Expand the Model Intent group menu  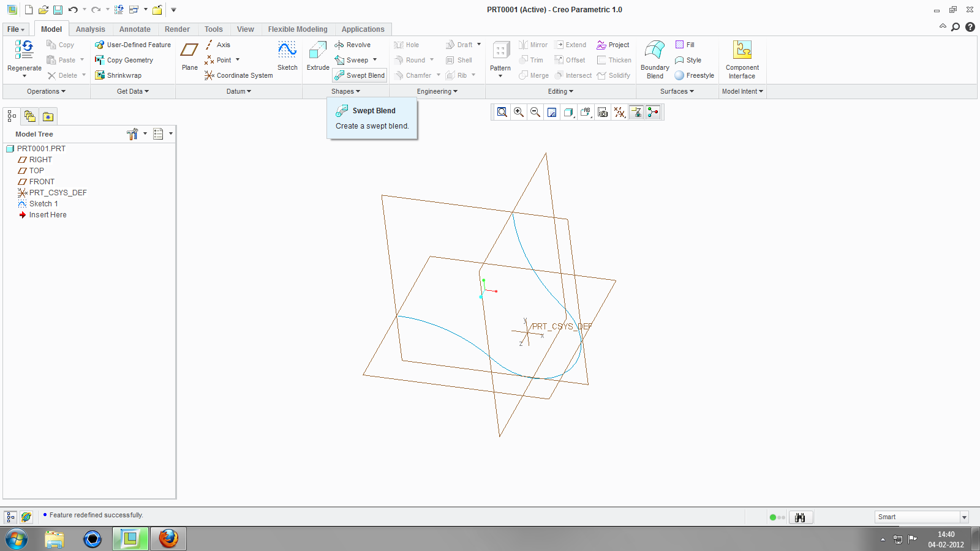(742, 91)
